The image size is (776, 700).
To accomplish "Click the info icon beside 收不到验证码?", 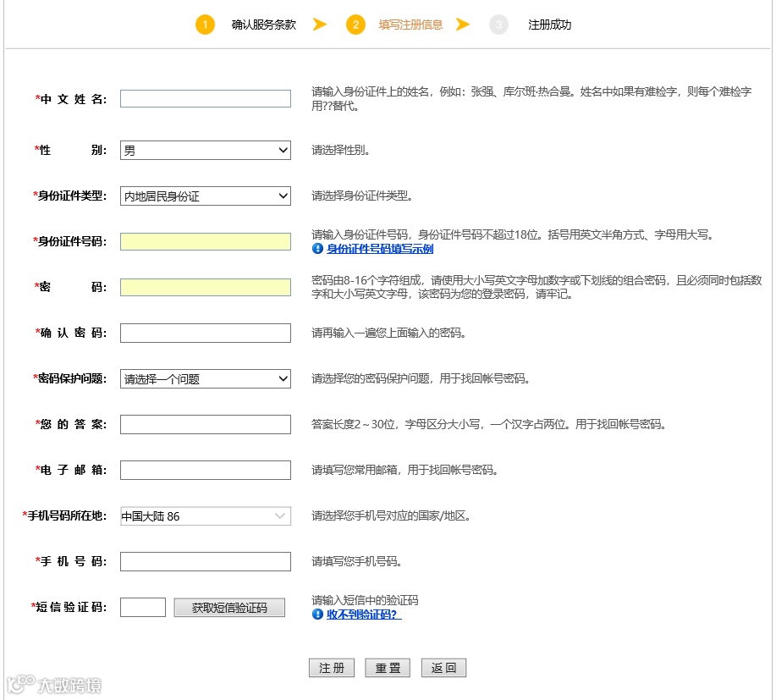I will [317, 615].
